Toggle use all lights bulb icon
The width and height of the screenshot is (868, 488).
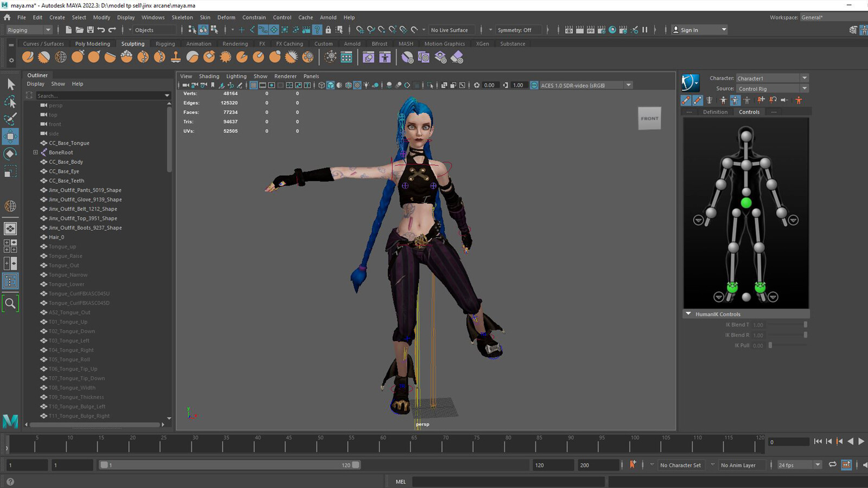pyautogui.click(x=367, y=85)
